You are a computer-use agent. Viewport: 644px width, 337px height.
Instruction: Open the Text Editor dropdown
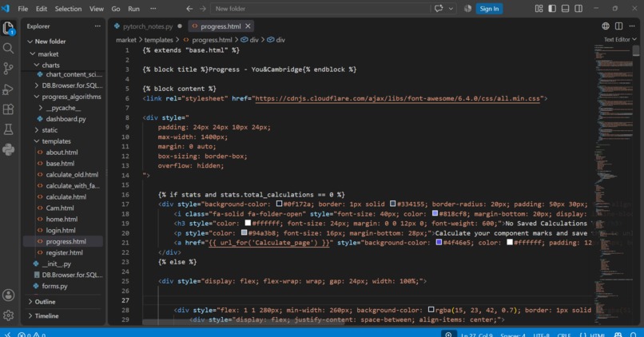tap(620, 39)
